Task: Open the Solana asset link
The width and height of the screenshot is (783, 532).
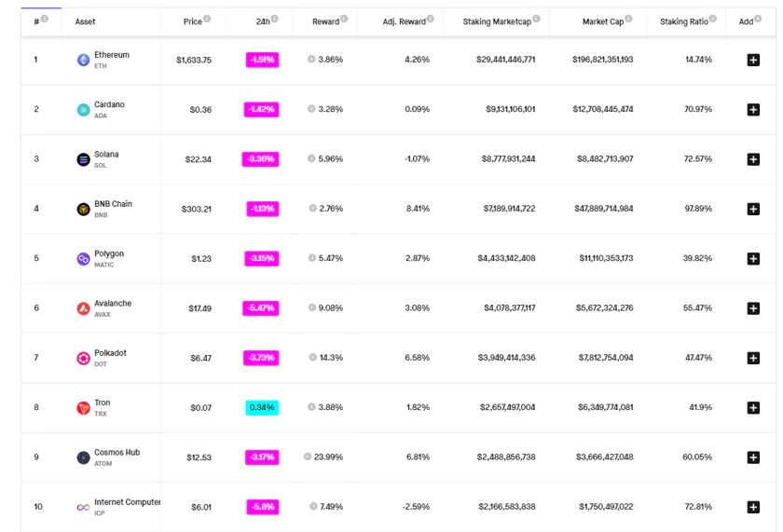Action: [106, 155]
